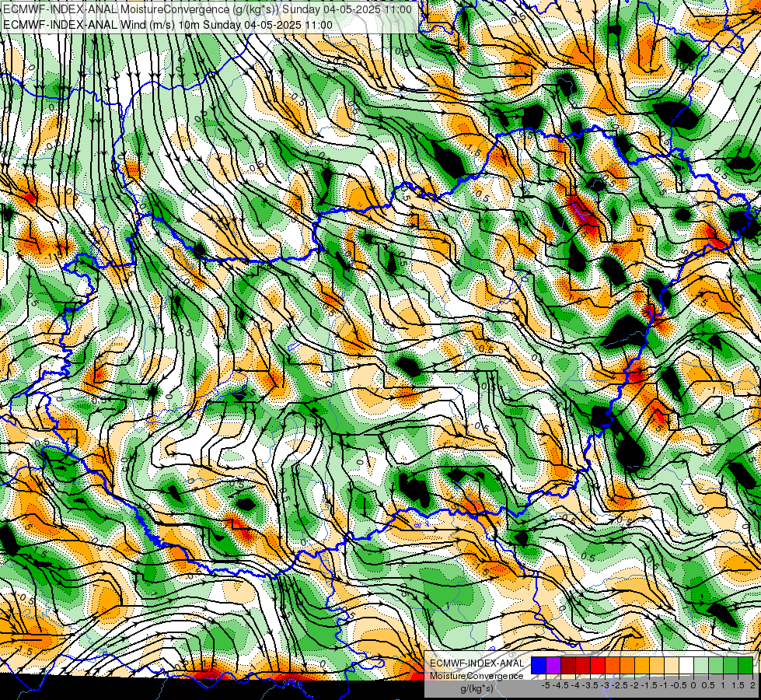Pick the orange swatch between -2.5 and -2

[x=627, y=666]
